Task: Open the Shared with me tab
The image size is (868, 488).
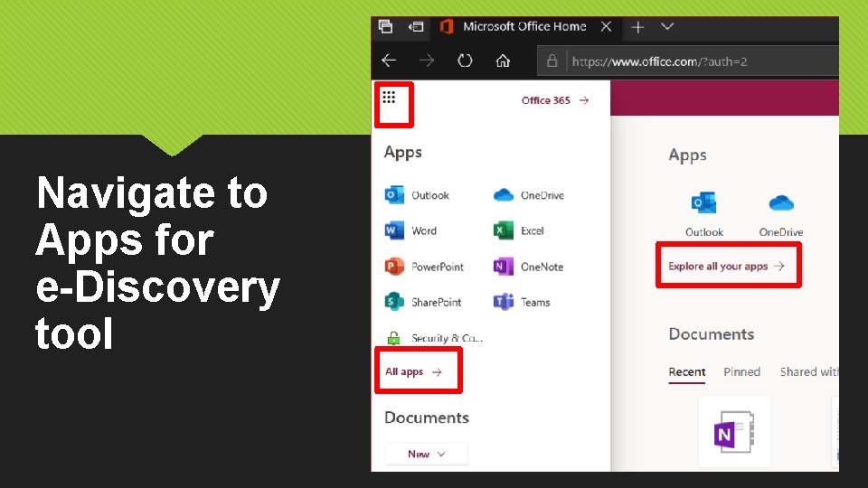Action: pyautogui.click(x=809, y=371)
